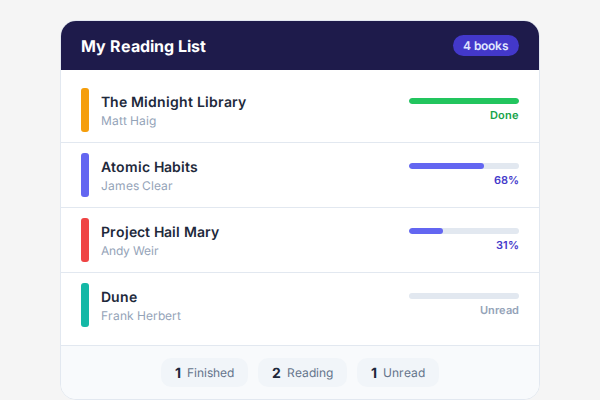600x400 pixels.
Task: Click the Atomic Habits progress bar
Action: click(x=464, y=166)
